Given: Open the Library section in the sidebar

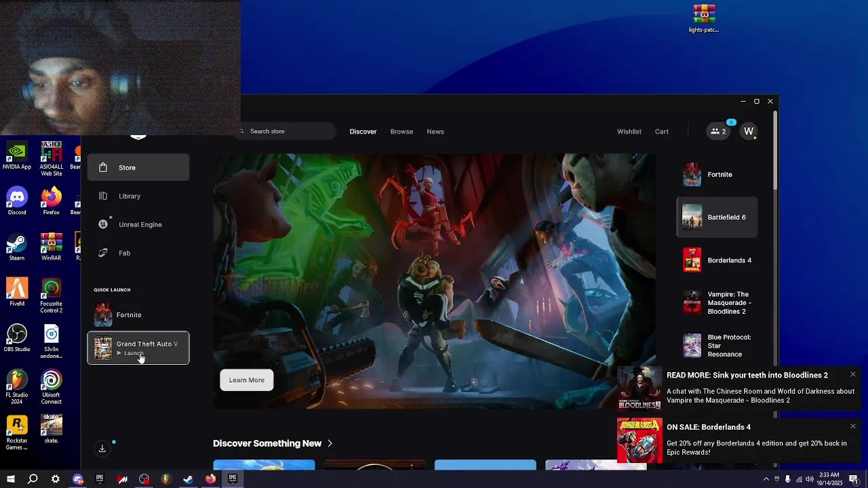Looking at the screenshot, I should tap(138, 196).
